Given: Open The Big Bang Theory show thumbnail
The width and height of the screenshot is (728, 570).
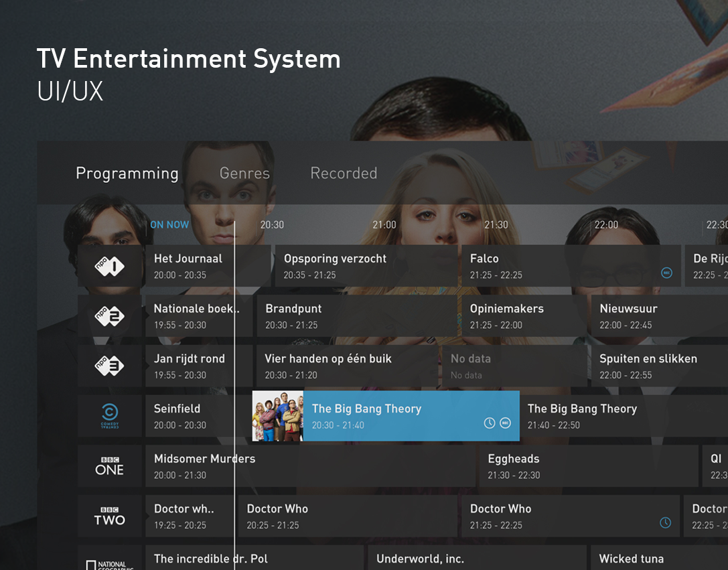Looking at the screenshot, I should click(x=278, y=416).
